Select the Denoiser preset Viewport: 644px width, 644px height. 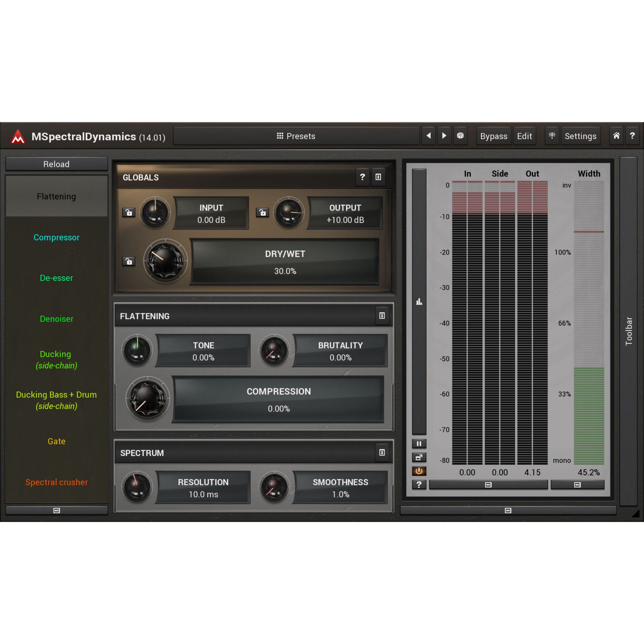[x=57, y=319]
